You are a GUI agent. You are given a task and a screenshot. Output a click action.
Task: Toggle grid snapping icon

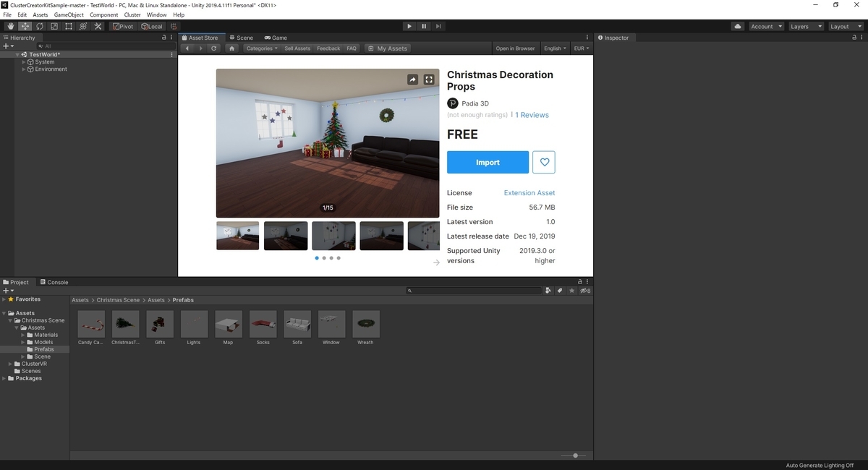(174, 26)
